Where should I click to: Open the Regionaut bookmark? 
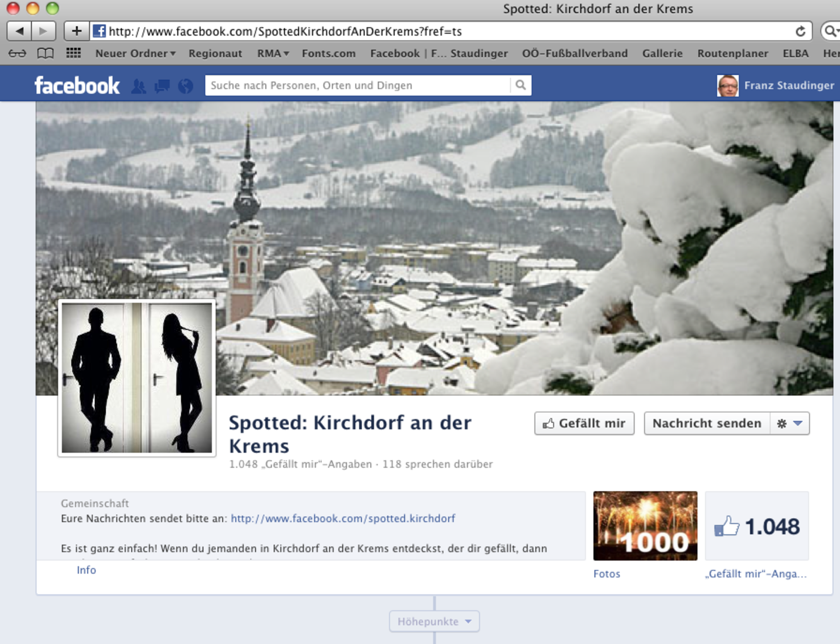tap(215, 54)
